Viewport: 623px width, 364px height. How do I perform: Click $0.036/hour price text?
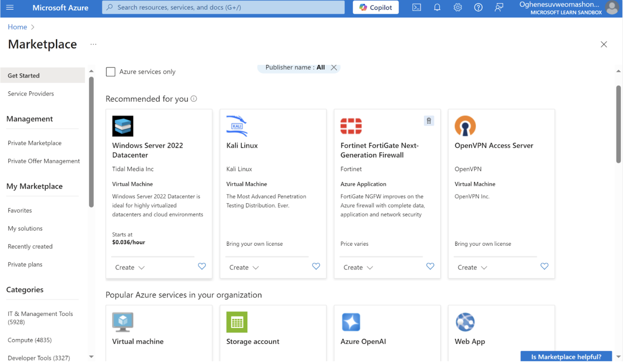click(128, 242)
